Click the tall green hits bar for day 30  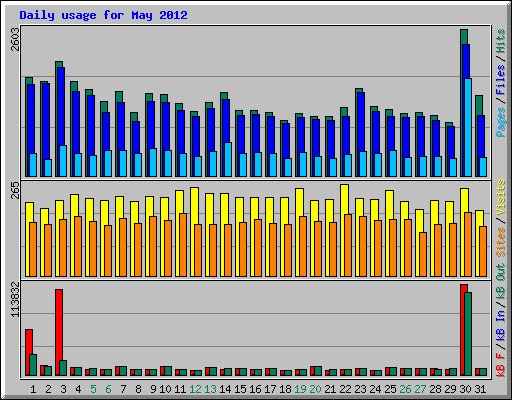(x=464, y=37)
